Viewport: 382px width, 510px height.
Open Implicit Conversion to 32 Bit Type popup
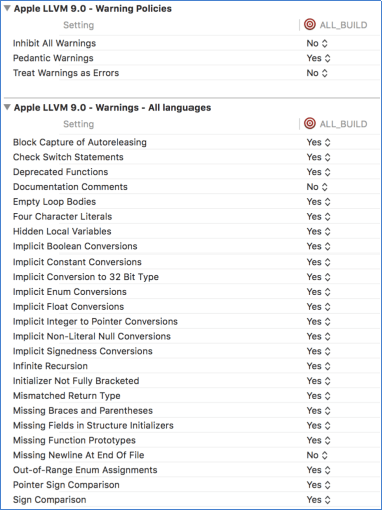pyautogui.click(x=318, y=277)
